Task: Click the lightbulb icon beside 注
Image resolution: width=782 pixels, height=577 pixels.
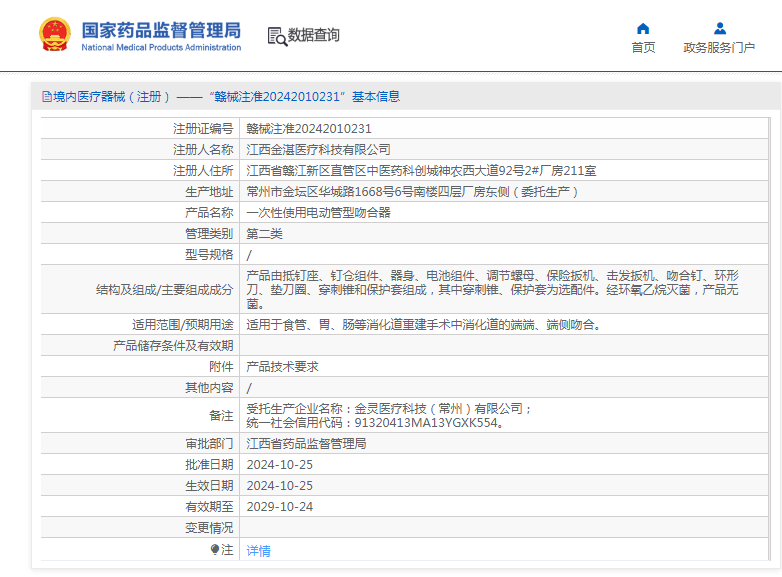Action: [215, 550]
